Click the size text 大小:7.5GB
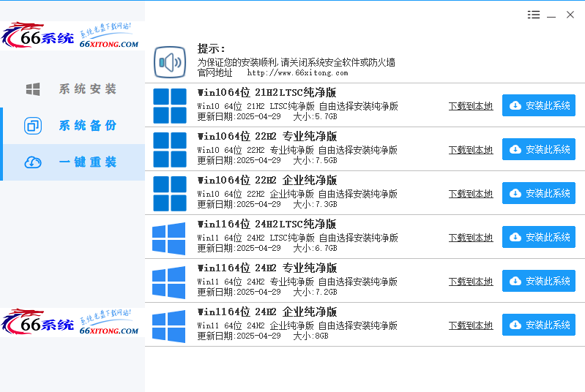 (x=316, y=161)
